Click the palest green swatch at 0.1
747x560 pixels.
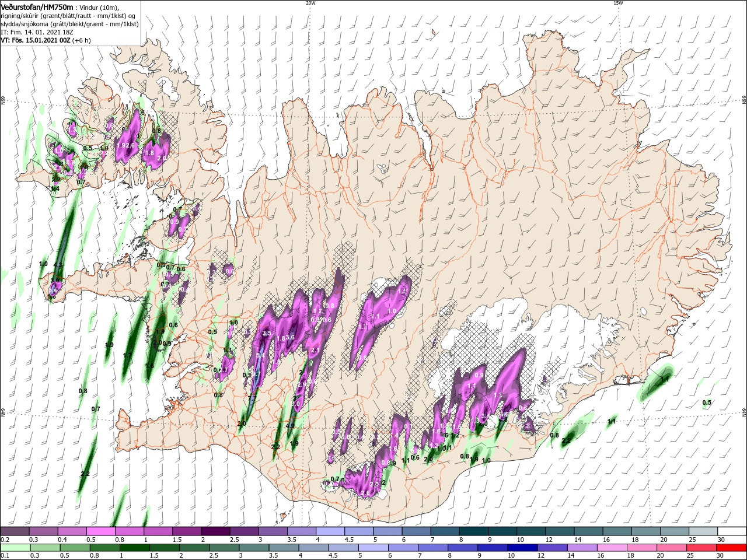(x=15, y=548)
